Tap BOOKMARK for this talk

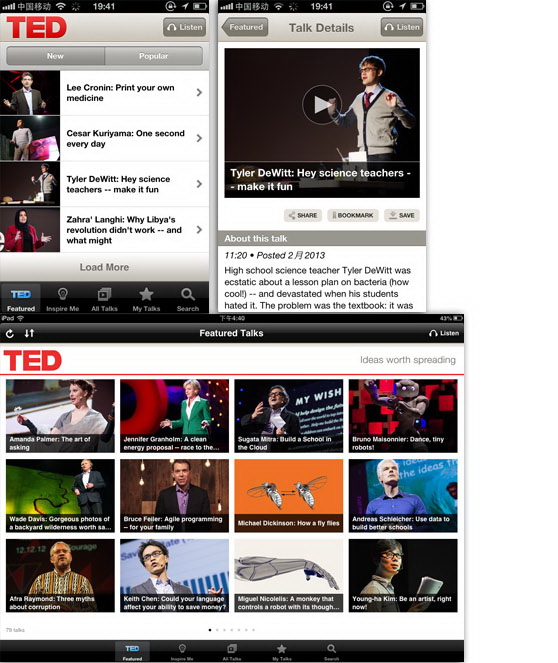pyautogui.click(x=353, y=215)
